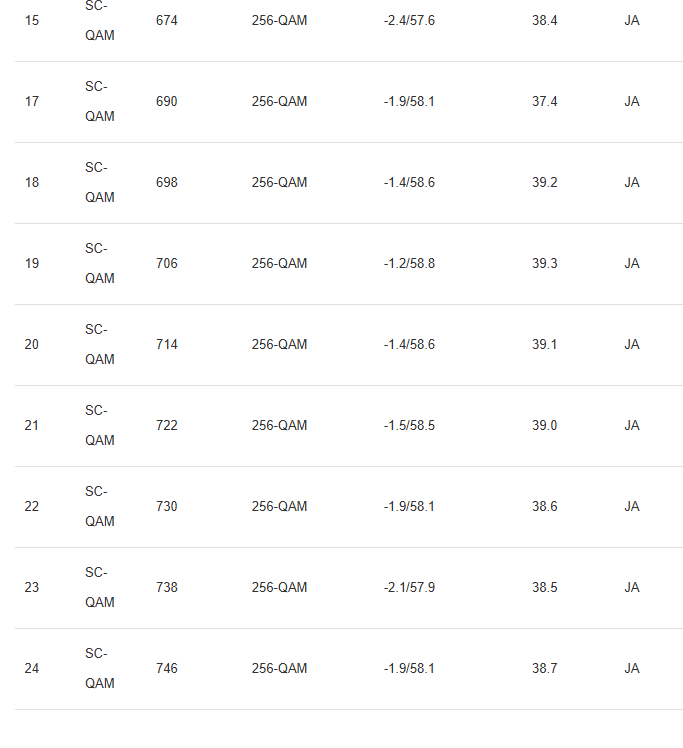This screenshot has width=683, height=748.
Task: Select channel number 24 cell
Action: click(x=32, y=669)
